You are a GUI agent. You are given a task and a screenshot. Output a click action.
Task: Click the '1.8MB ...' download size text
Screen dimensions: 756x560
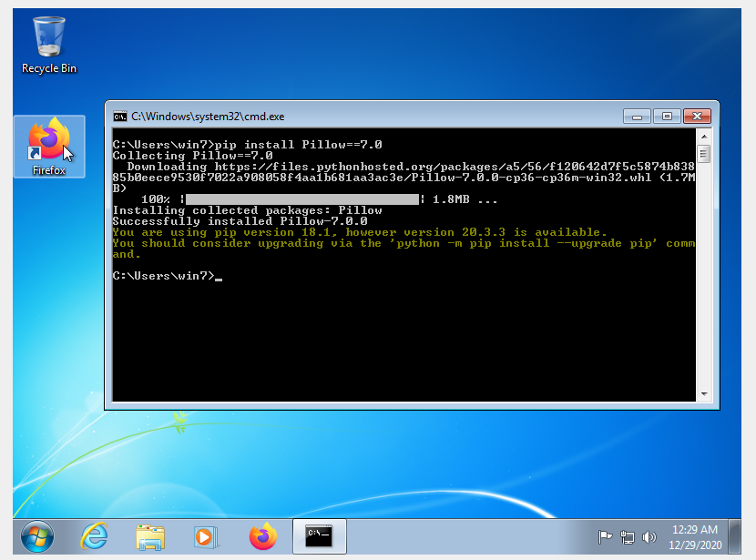click(465, 199)
